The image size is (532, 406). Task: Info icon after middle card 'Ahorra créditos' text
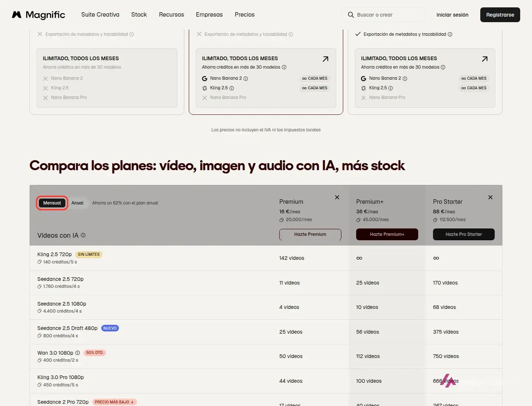[284, 67]
